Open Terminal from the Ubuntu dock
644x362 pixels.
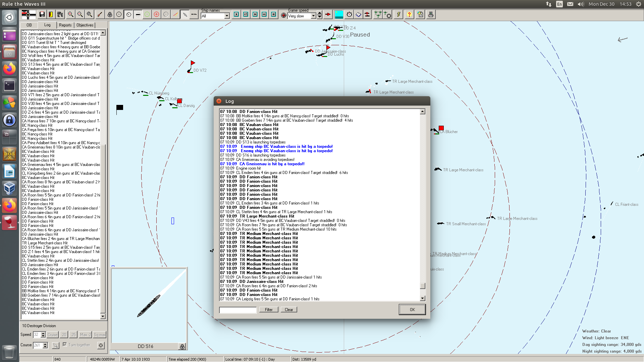click(x=9, y=85)
